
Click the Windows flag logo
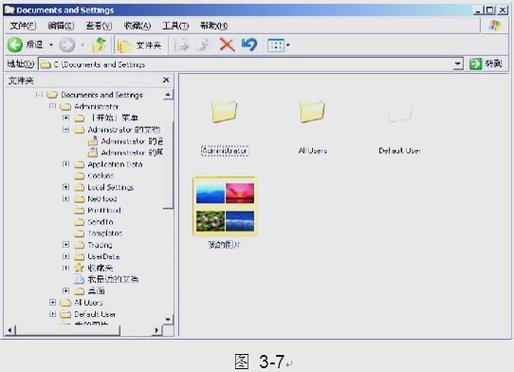tap(495, 25)
